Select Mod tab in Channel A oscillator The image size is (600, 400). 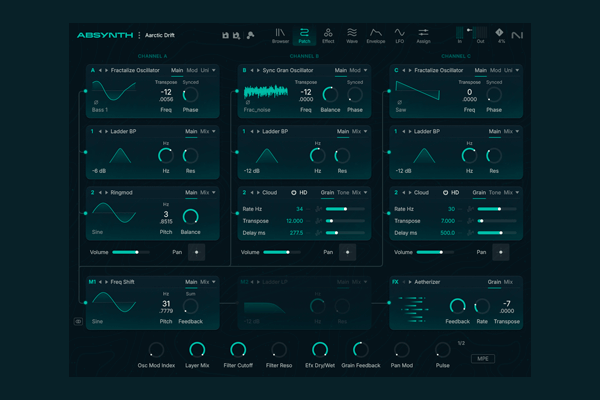pyautogui.click(x=191, y=71)
